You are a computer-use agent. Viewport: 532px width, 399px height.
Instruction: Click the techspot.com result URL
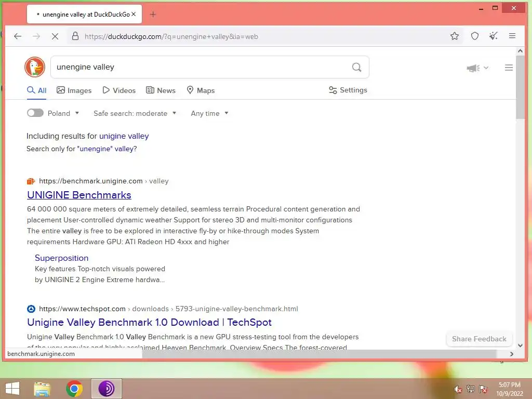click(x=168, y=309)
